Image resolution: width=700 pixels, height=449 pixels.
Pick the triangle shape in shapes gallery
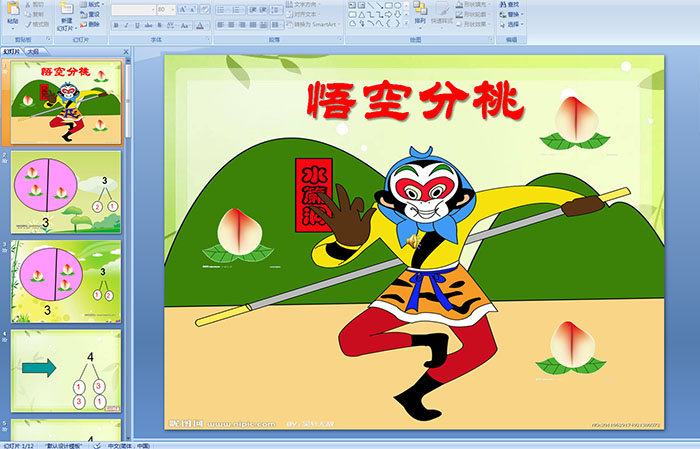click(362, 14)
